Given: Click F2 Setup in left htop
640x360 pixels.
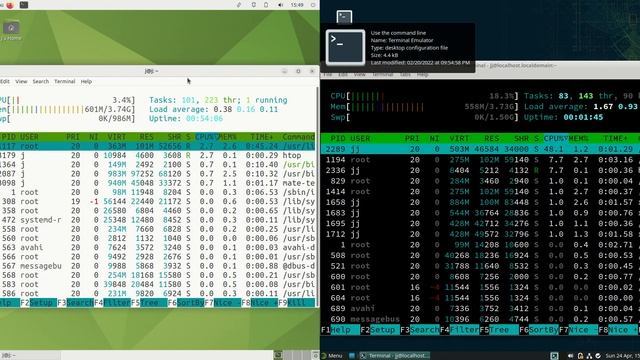Looking at the screenshot, I should pyautogui.click(x=38, y=302).
